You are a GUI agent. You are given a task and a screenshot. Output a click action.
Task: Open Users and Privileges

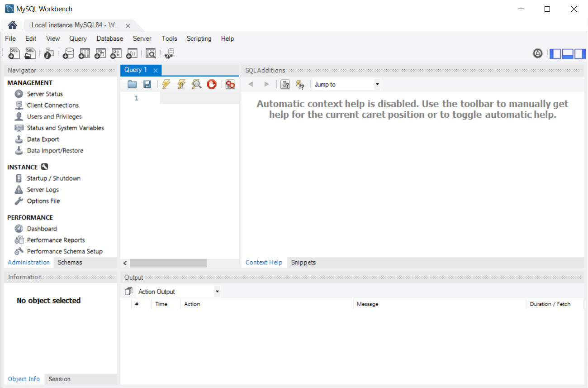coord(54,116)
